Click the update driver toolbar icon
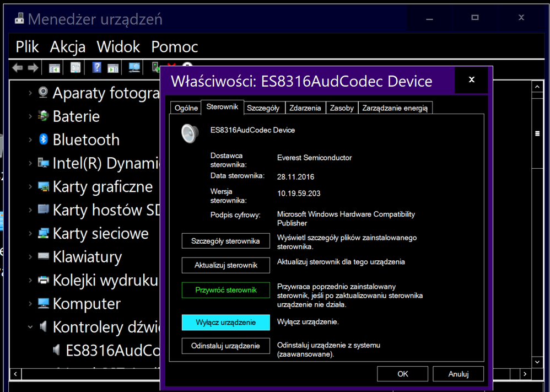 click(155, 67)
